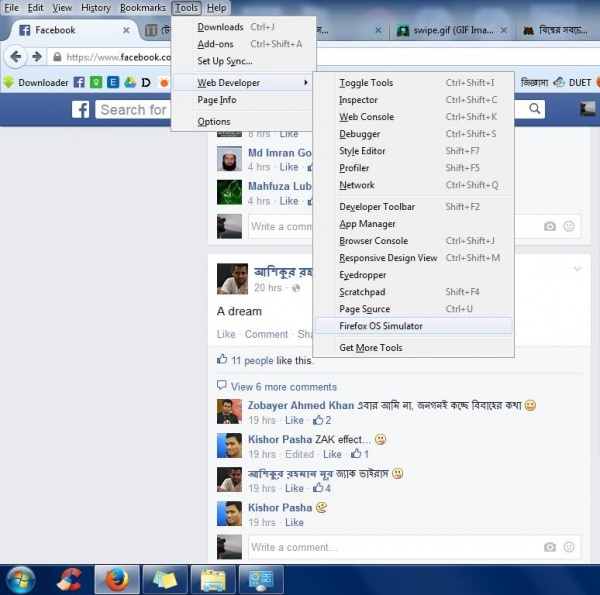Image resolution: width=600 pixels, height=595 pixels.
Task: Click the smiley icon in the upper comment box
Action: [x=569, y=227]
